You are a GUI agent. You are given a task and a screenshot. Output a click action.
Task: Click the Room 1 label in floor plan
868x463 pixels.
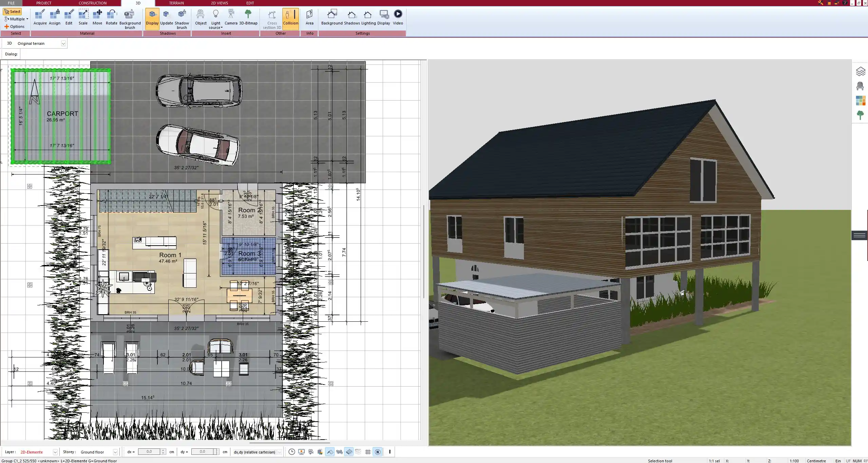point(170,255)
